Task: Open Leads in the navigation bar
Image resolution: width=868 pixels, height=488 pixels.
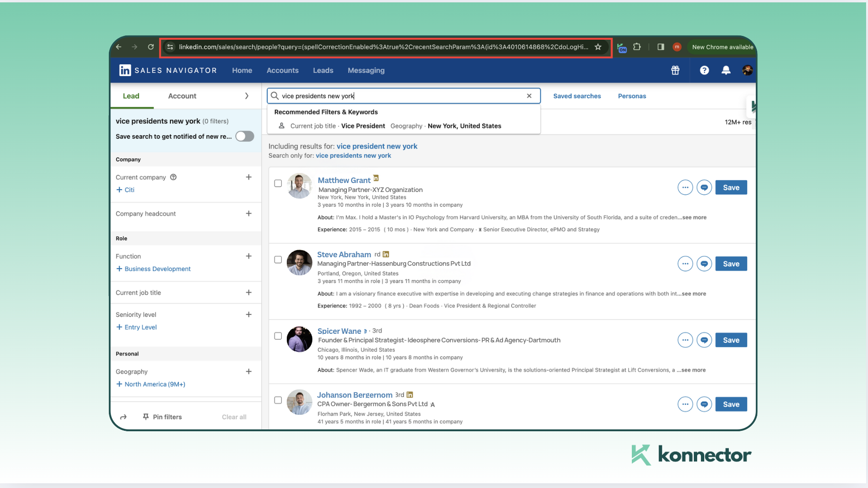Action: 323,70
